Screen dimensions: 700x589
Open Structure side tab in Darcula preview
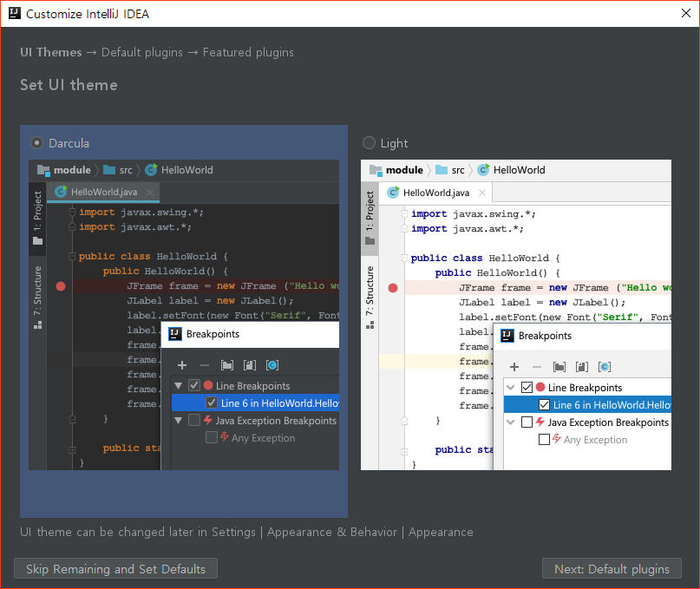pyautogui.click(x=37, y=298)
